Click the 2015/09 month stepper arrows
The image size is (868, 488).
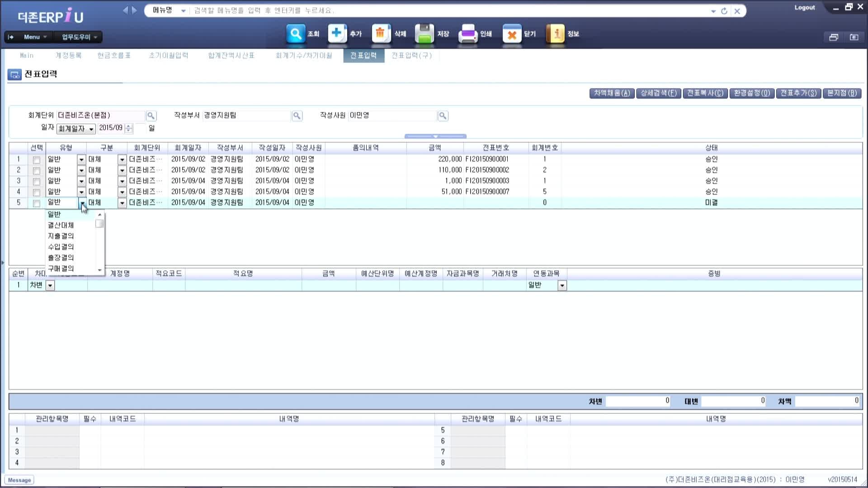[129, 128]
